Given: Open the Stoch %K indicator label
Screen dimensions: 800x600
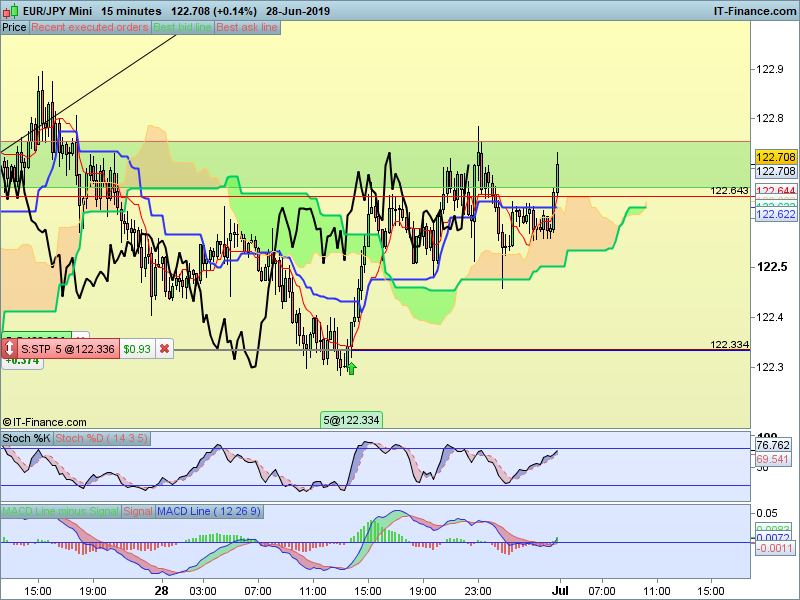Looking at the screenshot, I should click(27, 438).
